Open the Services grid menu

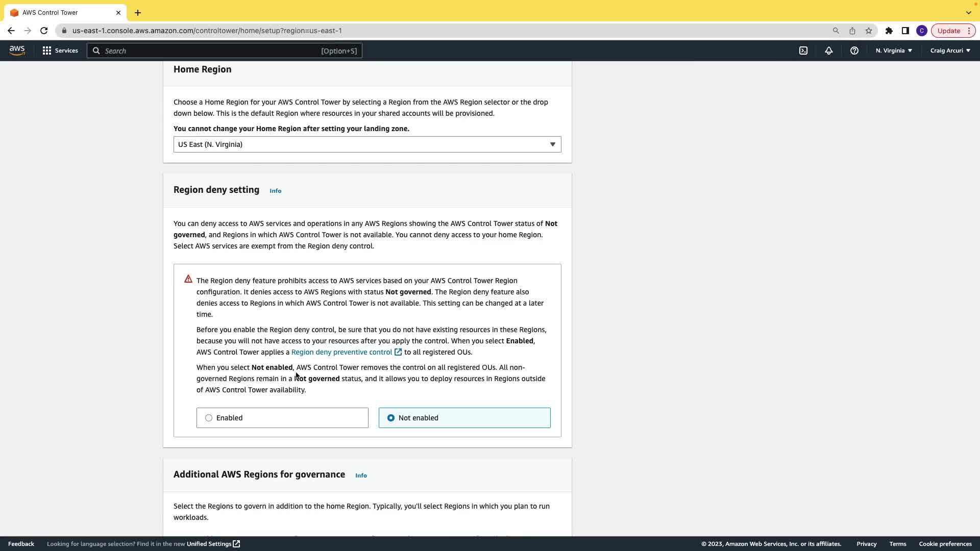pos(60,51)
